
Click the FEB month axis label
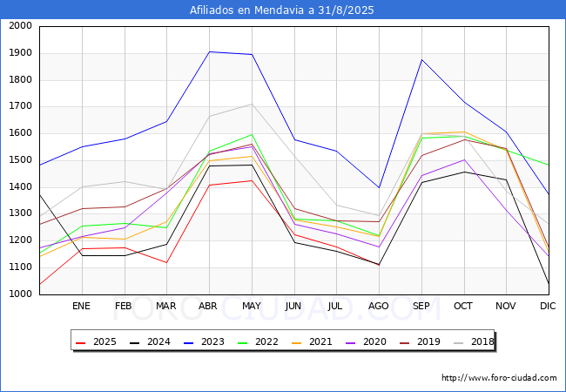124,306
